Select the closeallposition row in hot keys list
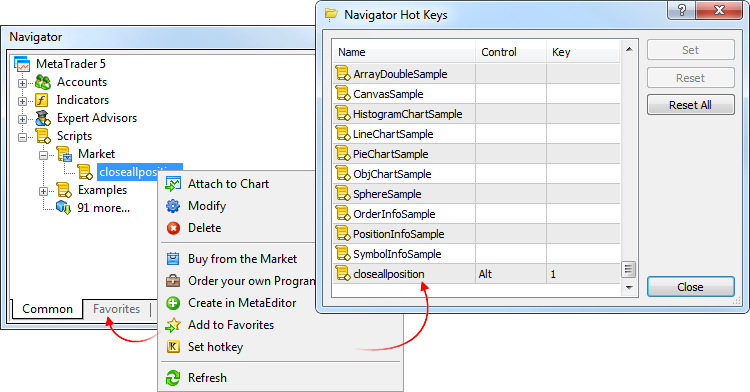This screenshot has width=750, height=392. 476,274
